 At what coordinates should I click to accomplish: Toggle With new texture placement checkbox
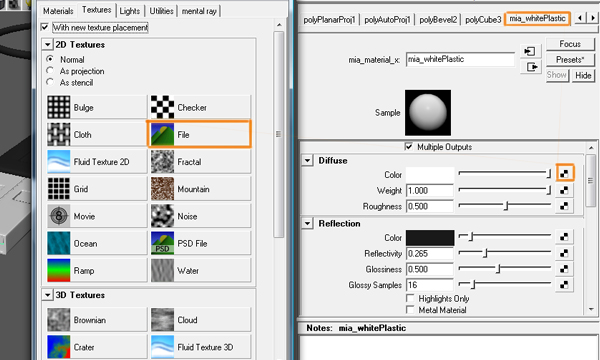tap(45, 27)
